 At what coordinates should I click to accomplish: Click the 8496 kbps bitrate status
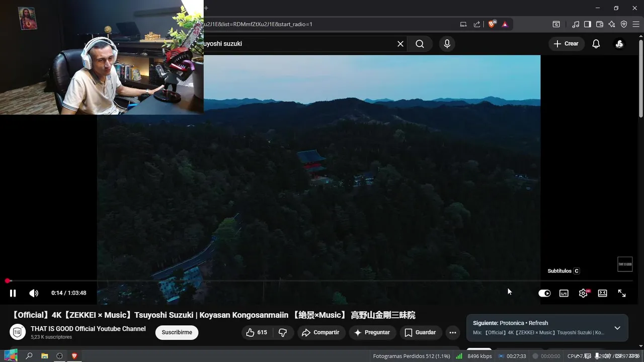point(479,356)
